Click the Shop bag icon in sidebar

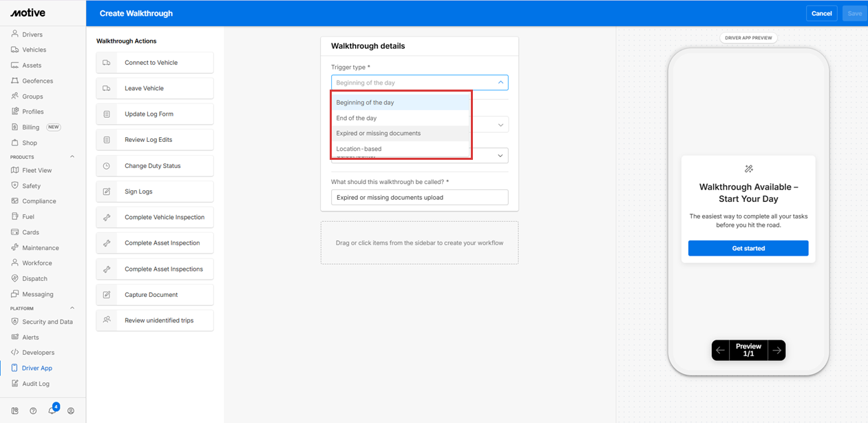[x=15, y=143]
